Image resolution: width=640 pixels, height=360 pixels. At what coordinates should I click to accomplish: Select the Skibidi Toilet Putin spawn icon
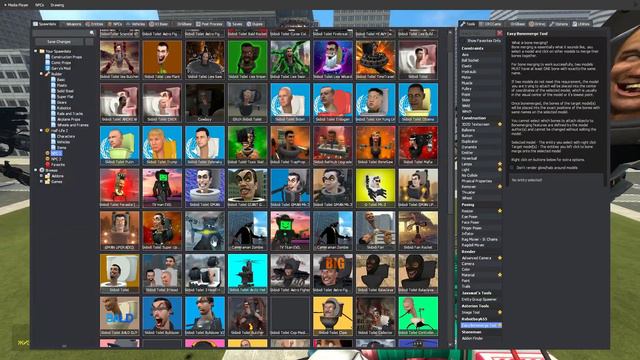(120, 145)
